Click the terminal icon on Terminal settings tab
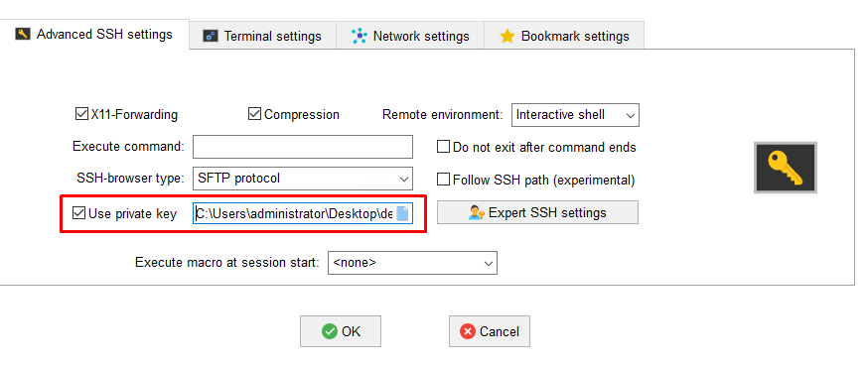The width and height of the screenshot is (868, 367). (x=210, y=37)
